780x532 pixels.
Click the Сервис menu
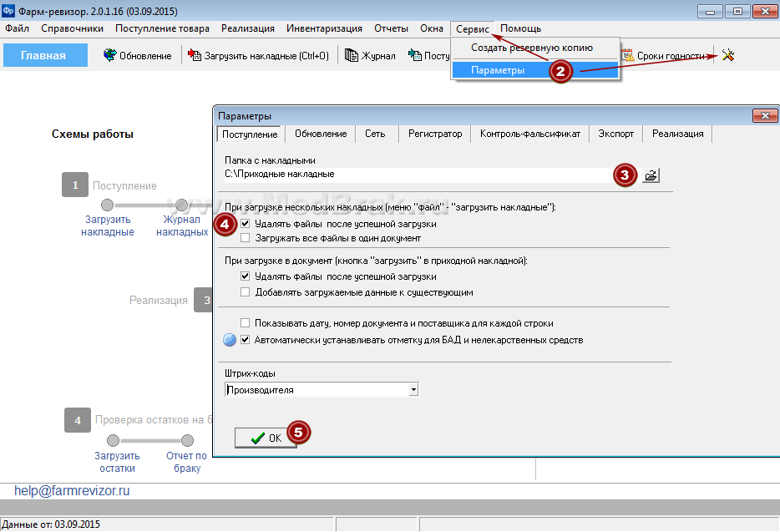coord(472,29)
